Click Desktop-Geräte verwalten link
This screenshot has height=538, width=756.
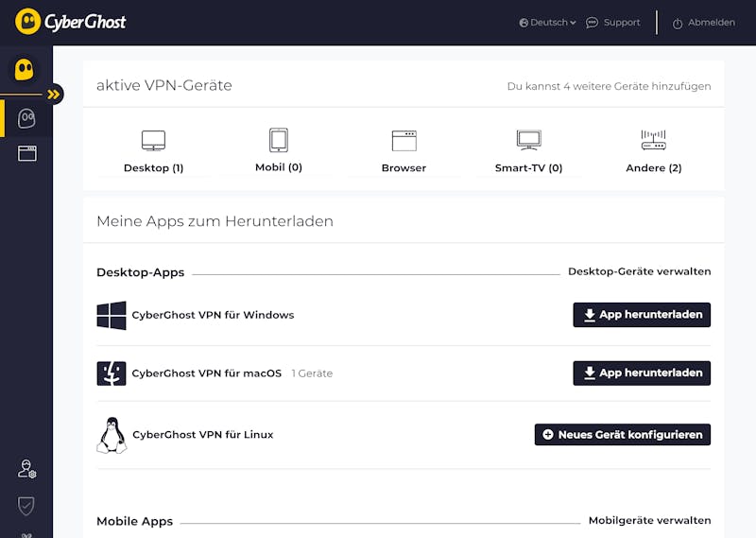tap(640, 271)
